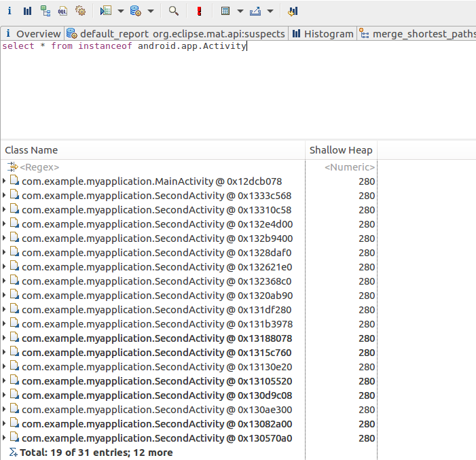
Task: Expand SecondActivity @ 0x13310c58 row
Action: (4, 210)
